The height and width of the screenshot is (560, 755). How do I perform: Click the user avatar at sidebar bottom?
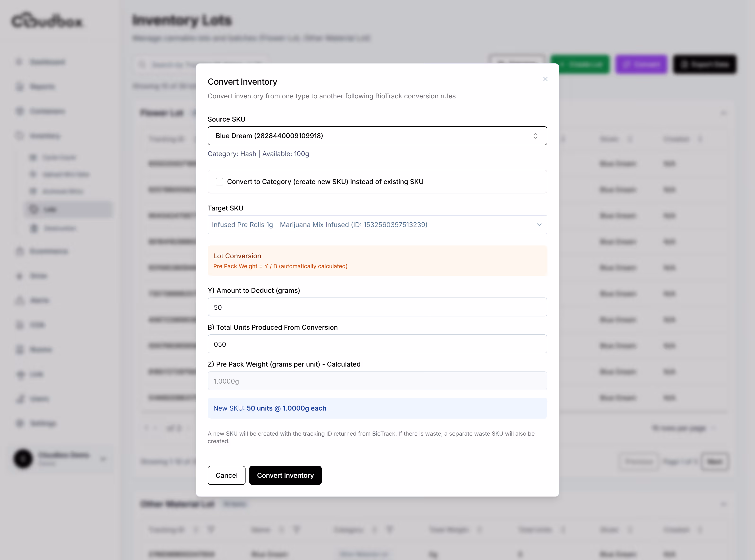(23, 459)
